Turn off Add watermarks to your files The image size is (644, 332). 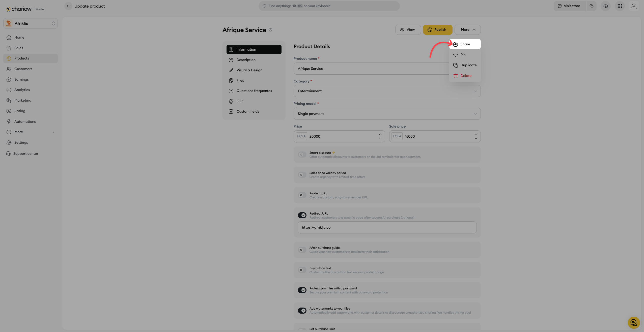coord(302,311)
